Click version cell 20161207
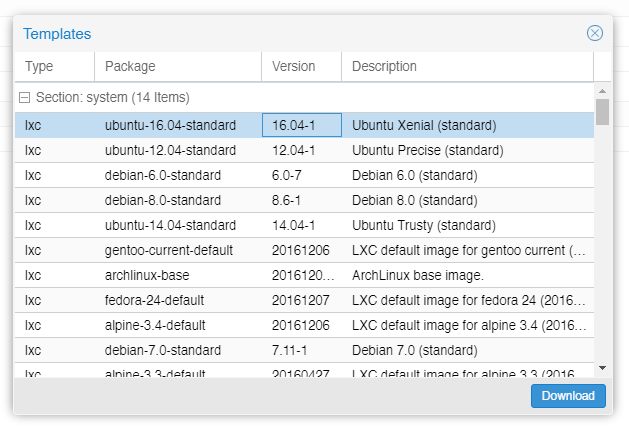 tap(302, 300)
